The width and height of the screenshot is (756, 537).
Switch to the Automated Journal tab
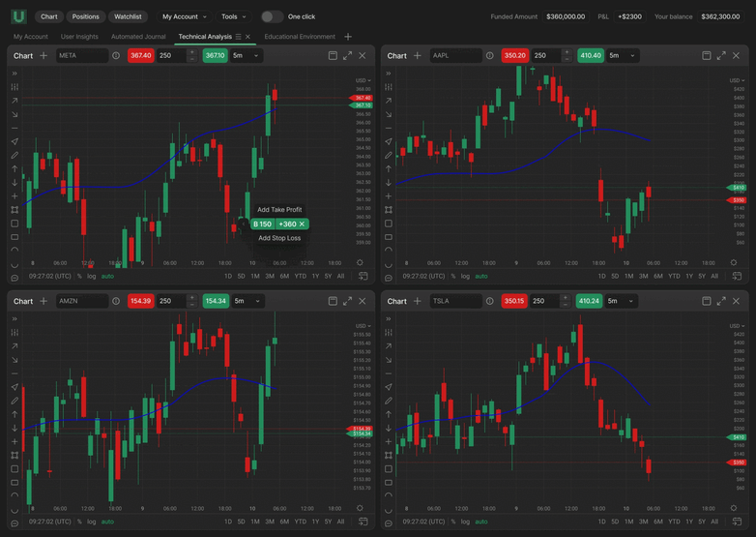[138, 37]
